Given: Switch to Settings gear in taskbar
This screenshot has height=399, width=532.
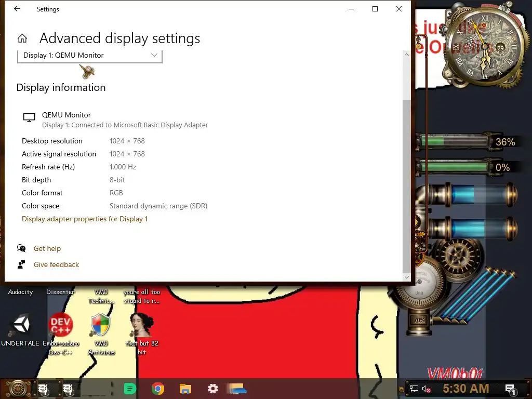Looking at the screenshot, I should (212, 389).
